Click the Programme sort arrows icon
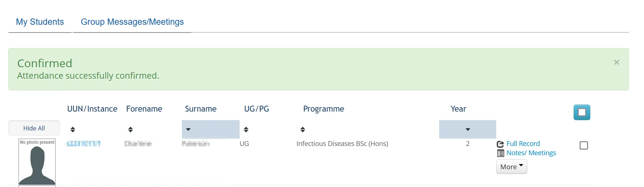644x187 pixels. click(x=303, y=129)
